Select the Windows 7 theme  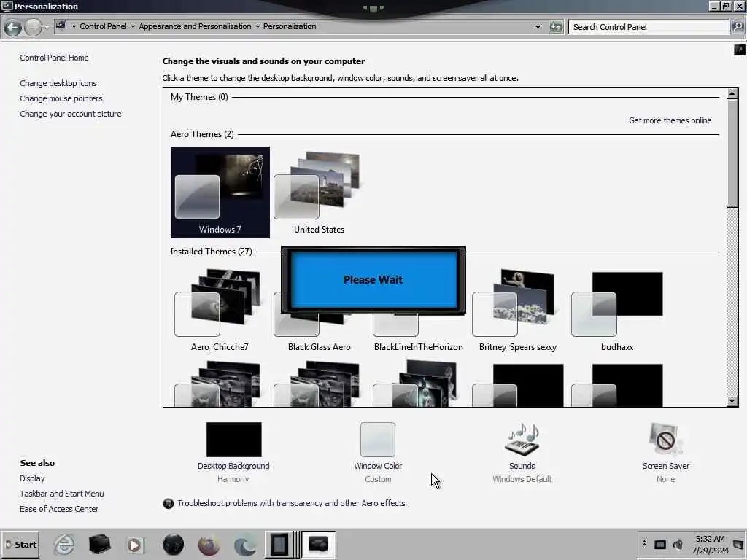pos(220,192)
